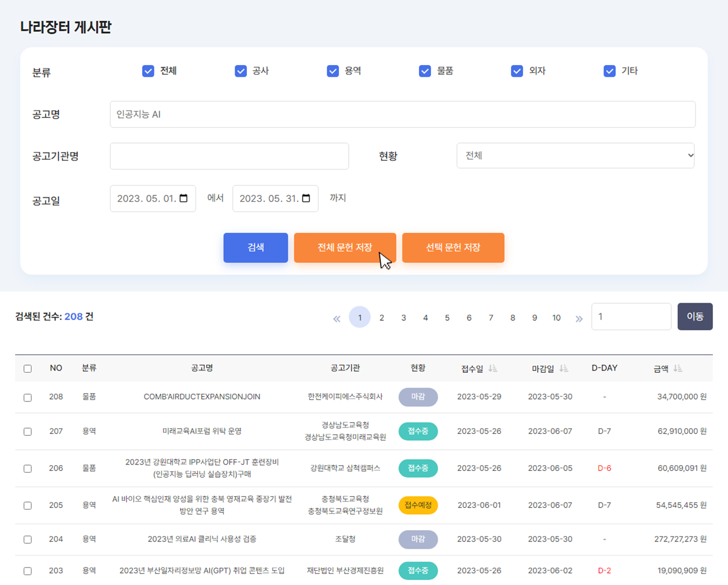Open page 7 of results

491,318
